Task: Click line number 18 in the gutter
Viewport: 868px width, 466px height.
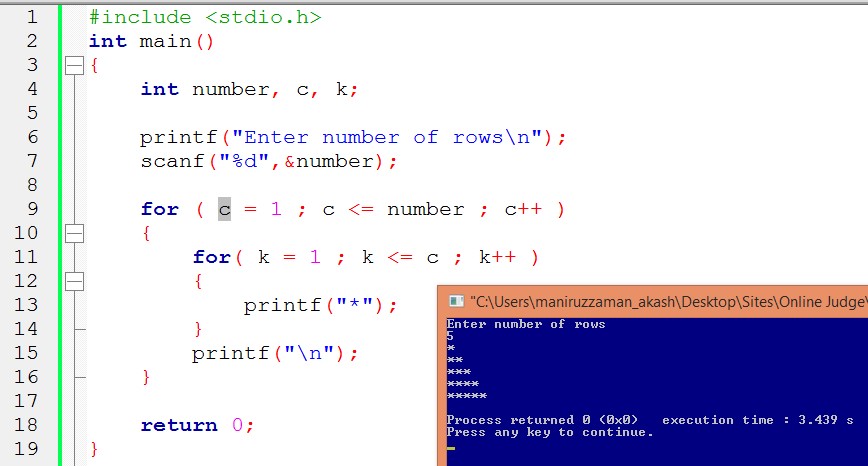Action: coord(26,424)
